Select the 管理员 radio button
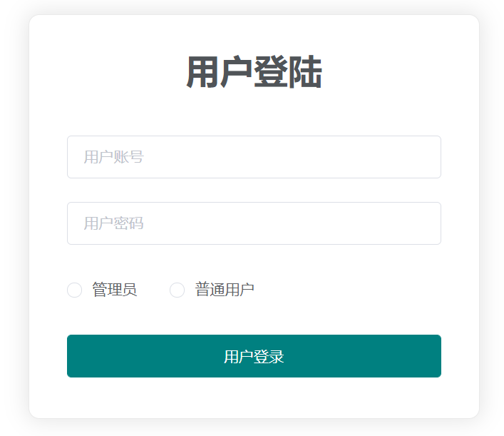 coord(75,290)
